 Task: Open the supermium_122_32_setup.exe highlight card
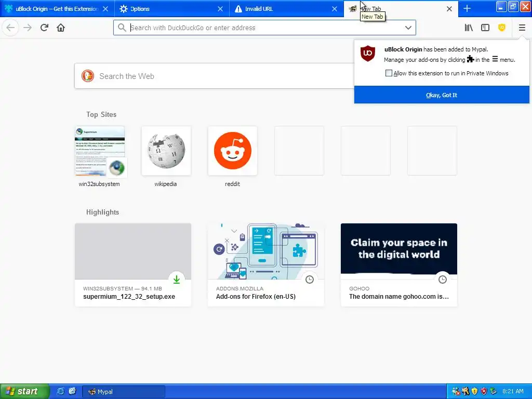[x=133, y=264]
